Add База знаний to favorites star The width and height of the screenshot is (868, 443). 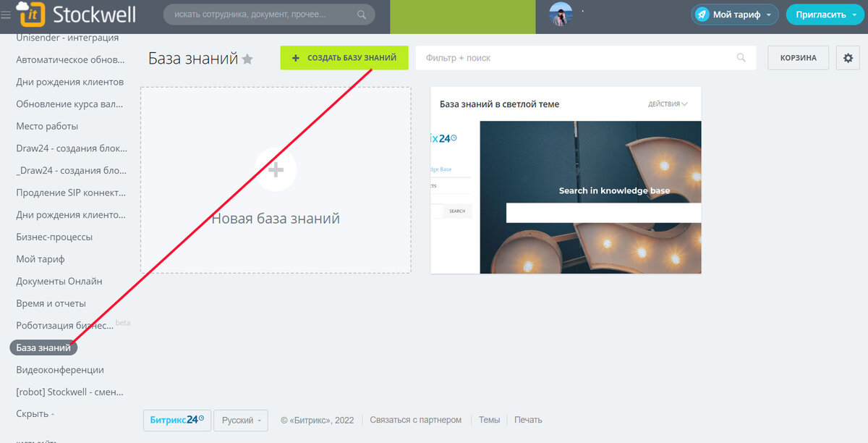point(247,59)
